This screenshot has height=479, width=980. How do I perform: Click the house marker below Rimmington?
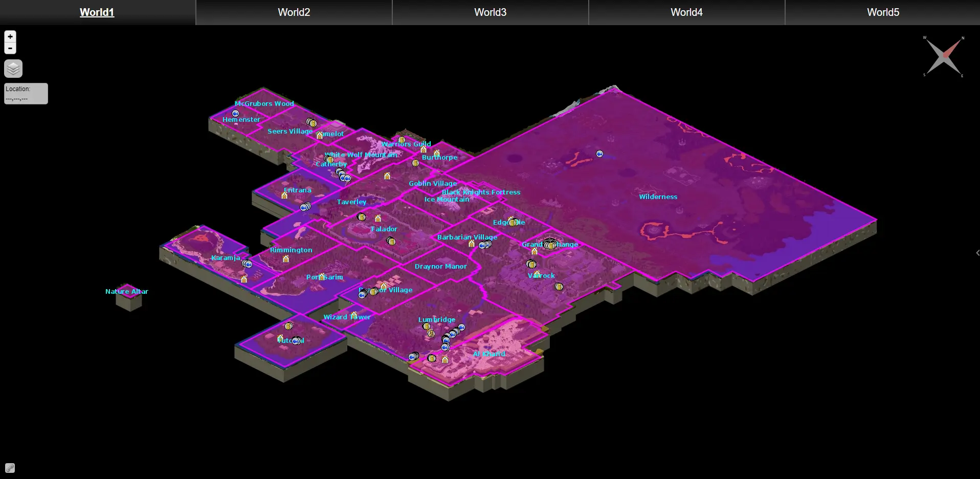pos(286,259)
